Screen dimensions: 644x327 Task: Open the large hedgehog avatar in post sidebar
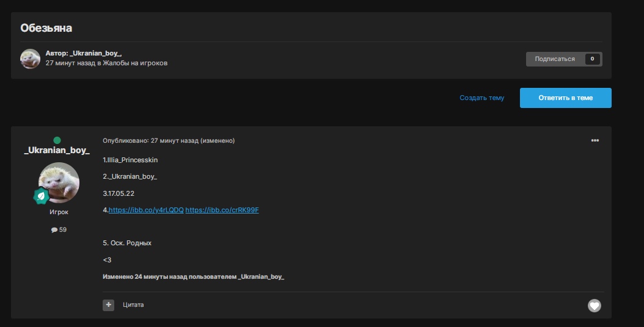59,182
